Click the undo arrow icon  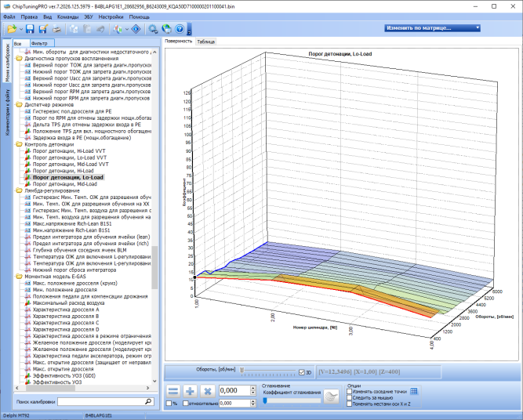[100, 29]
